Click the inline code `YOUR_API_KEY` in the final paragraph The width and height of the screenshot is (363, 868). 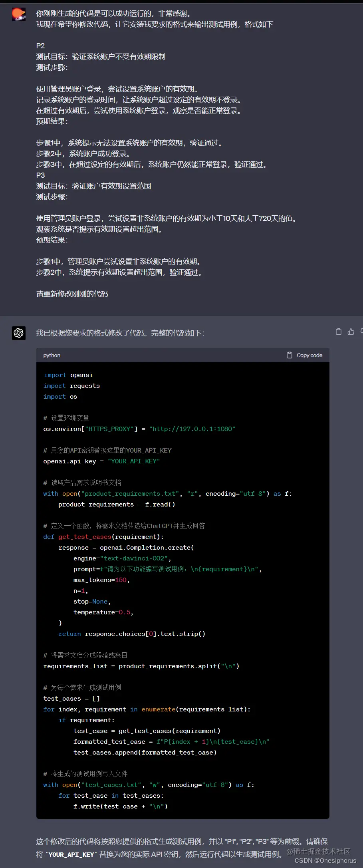click(x=71, y=854)
